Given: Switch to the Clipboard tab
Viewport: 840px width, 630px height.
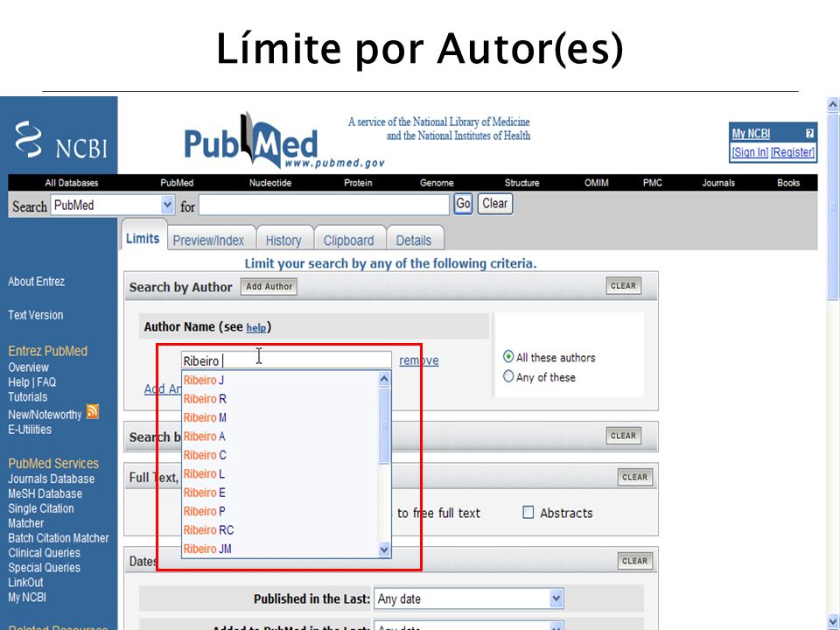Looking at the screenshot, I should coord(349,241).
